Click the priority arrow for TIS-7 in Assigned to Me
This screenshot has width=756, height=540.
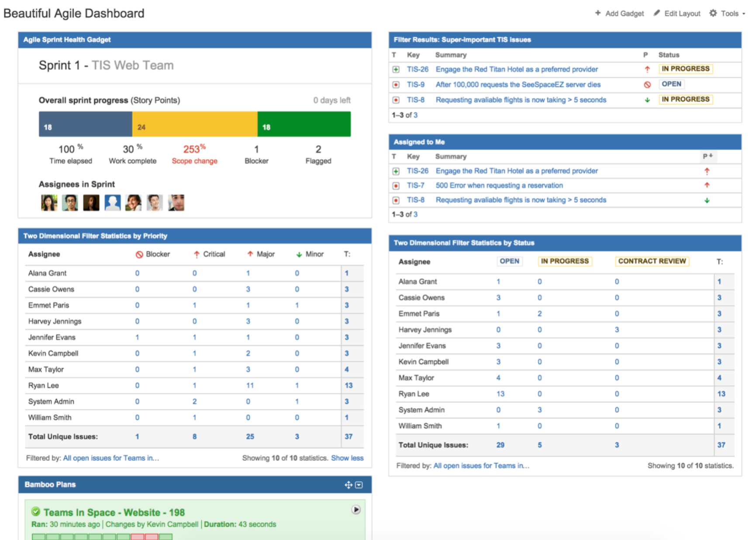pos(707,185)
